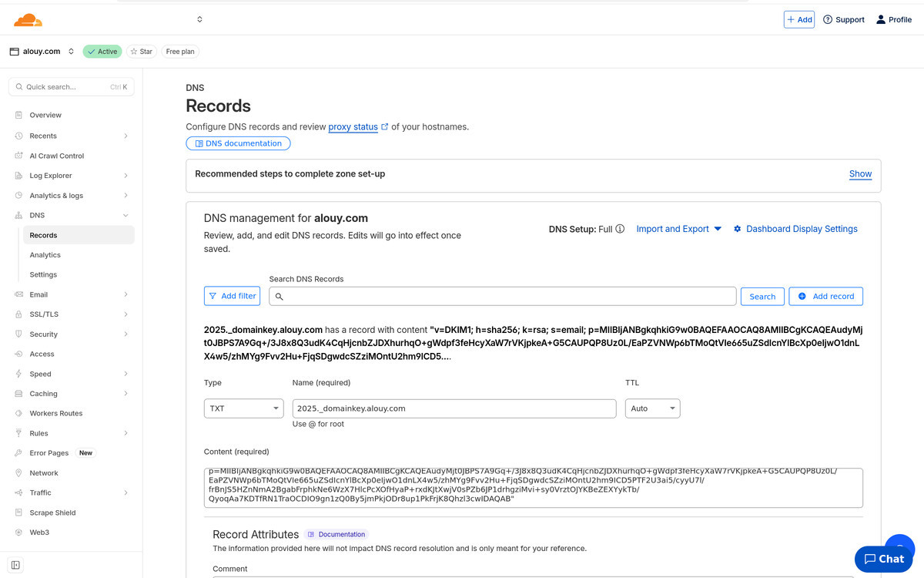
Task: Open the record Type dropdown
Action: click(243, 408)
